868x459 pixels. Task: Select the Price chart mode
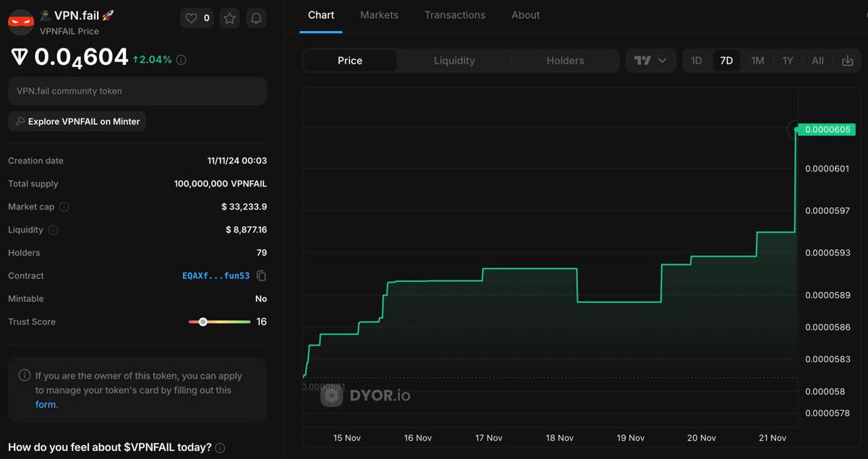(x=350, y=61)
